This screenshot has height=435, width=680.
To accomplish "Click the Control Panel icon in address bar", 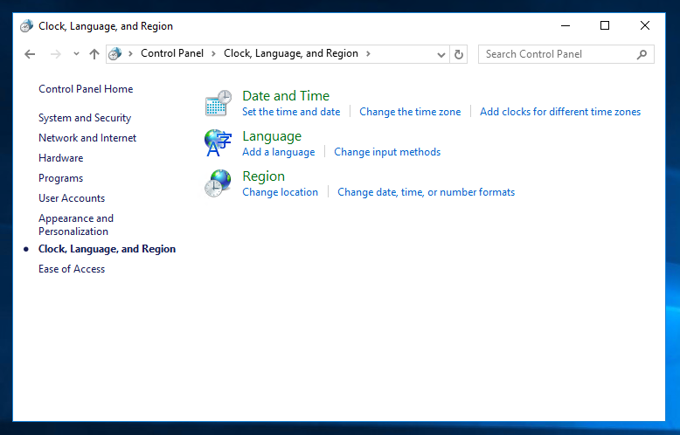I will (x=115, y=54).
